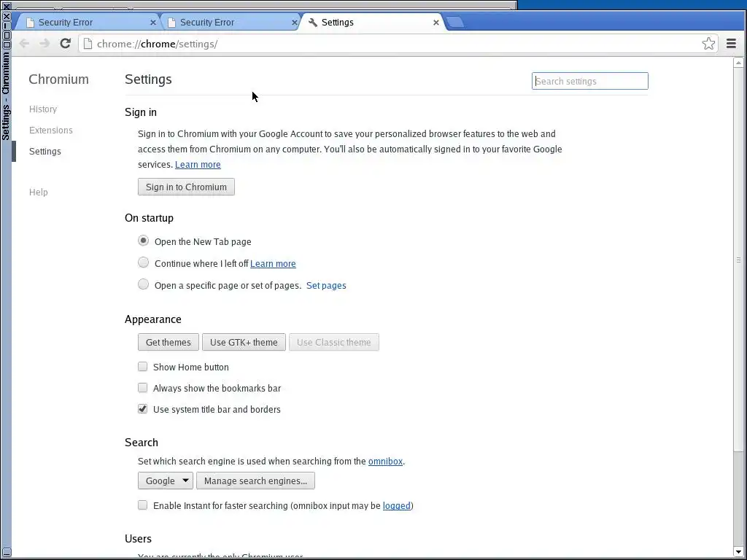The height and width of the screenshot is (560, 747).
Task: Open a new tab with the new-tab button
Action: [x=455, y=22]
